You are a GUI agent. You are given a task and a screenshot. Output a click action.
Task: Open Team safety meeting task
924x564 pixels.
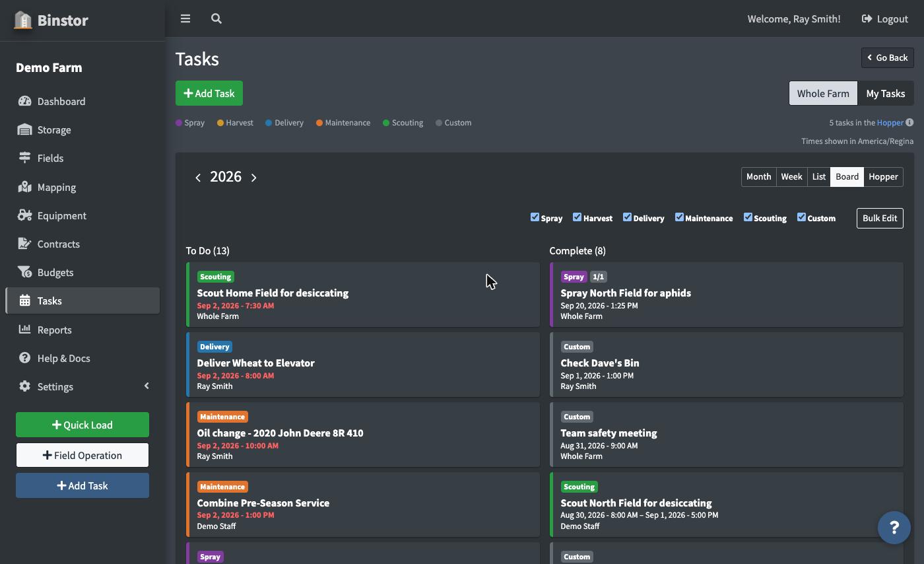727,435
